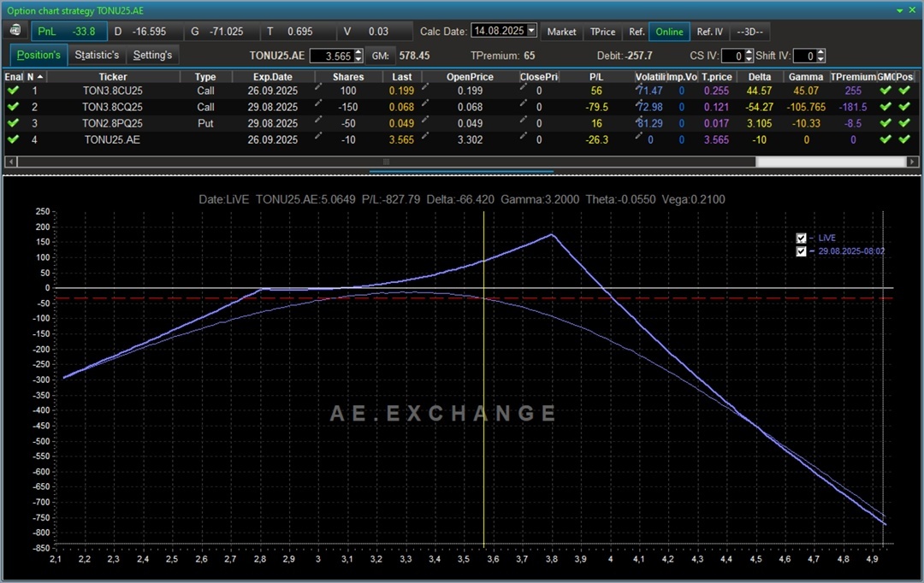Screen dimensions: 924x583
Task: Edit ClosePrice pencil in TON3.8CQ25 row
Action: tap(523, 103)
